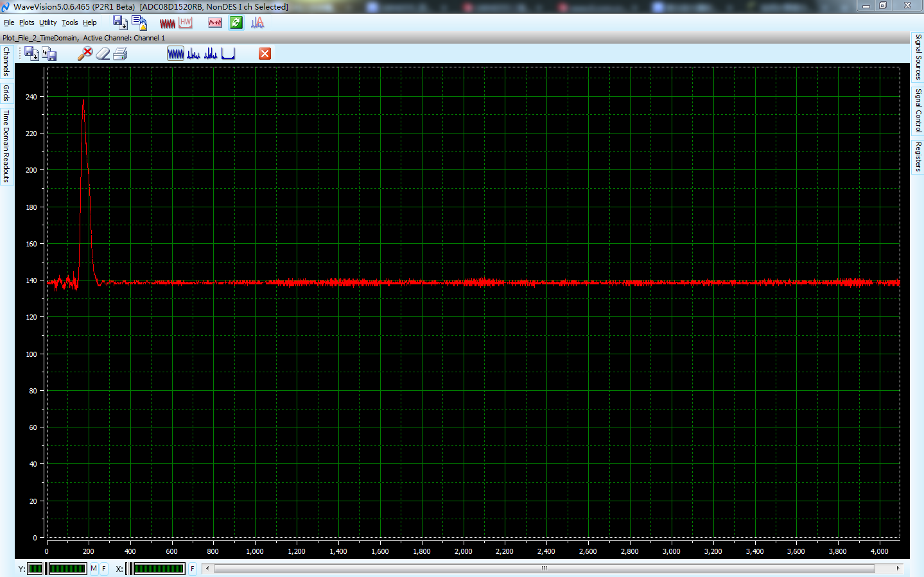Select the second blue FFT spectrum icon
The image size is (924, 577).
(x=211, y=53)
